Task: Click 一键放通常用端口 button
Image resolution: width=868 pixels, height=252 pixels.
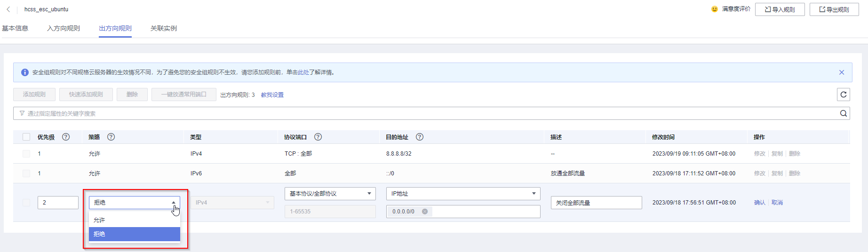Action: (x=184, y=94)
